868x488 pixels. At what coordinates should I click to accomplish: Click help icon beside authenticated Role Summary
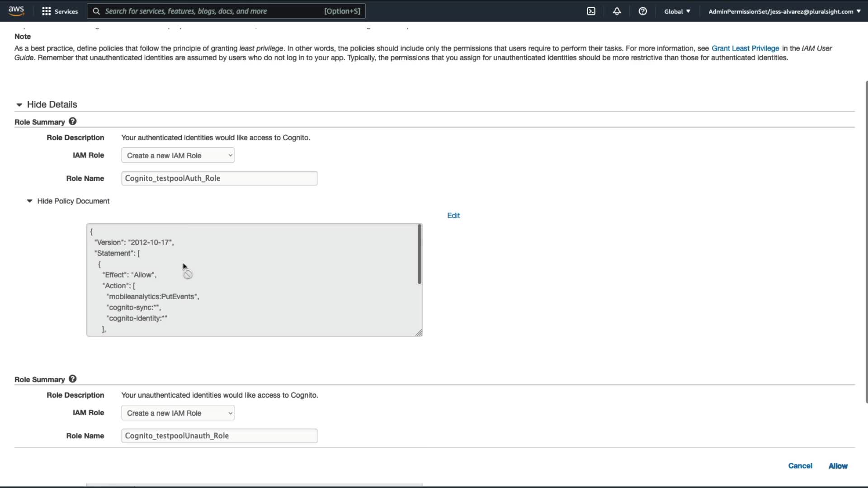click(72, 122)
